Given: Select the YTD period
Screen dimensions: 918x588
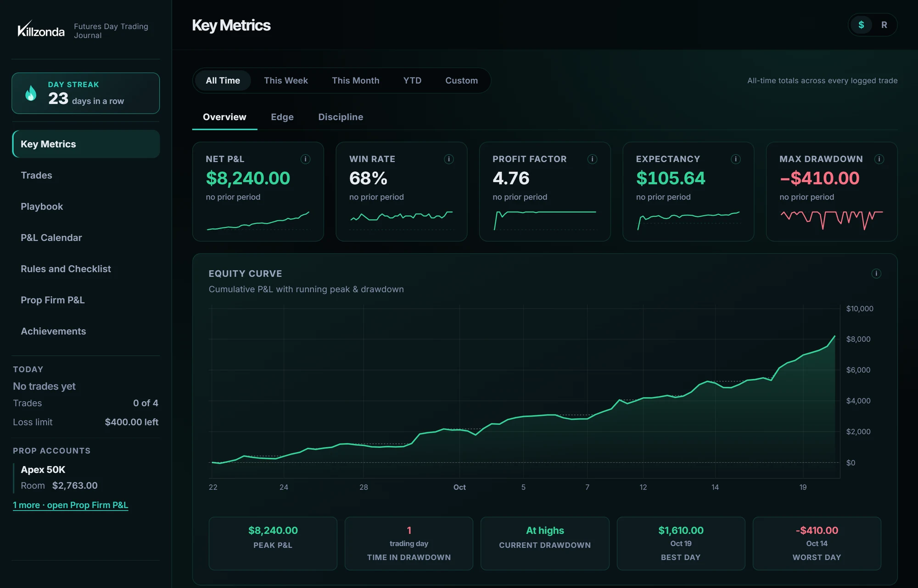Looking at the screenshot, I should [412, 81].
